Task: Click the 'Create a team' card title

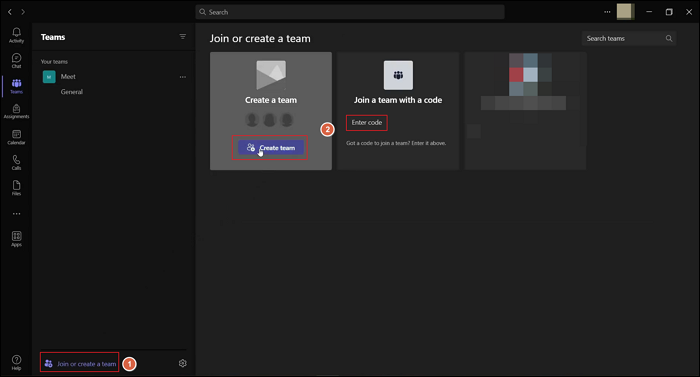Action: pos(271,100)
